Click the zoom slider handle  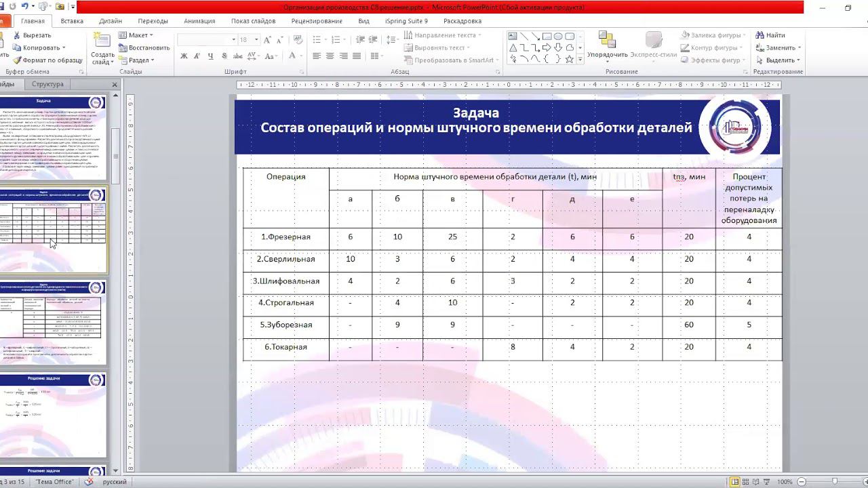click(x=835, y=482)
